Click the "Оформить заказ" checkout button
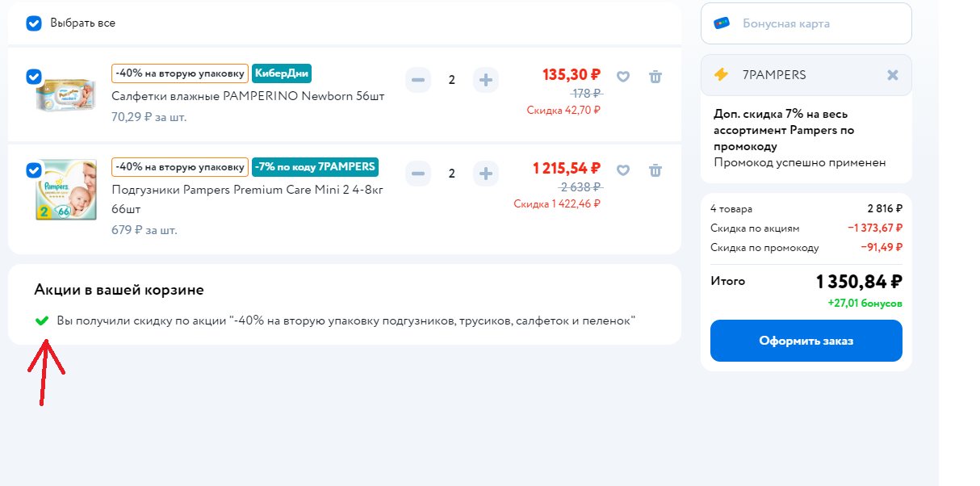 coord(806,341)
